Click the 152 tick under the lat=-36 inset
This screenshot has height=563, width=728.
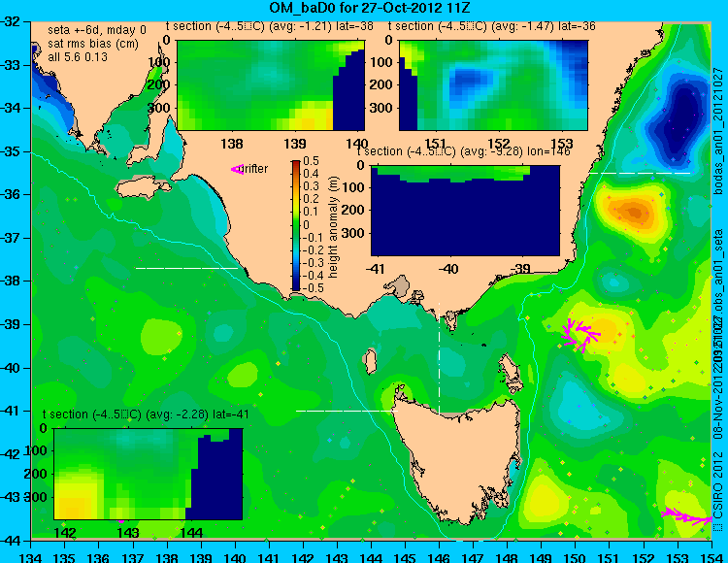(499, 144)
